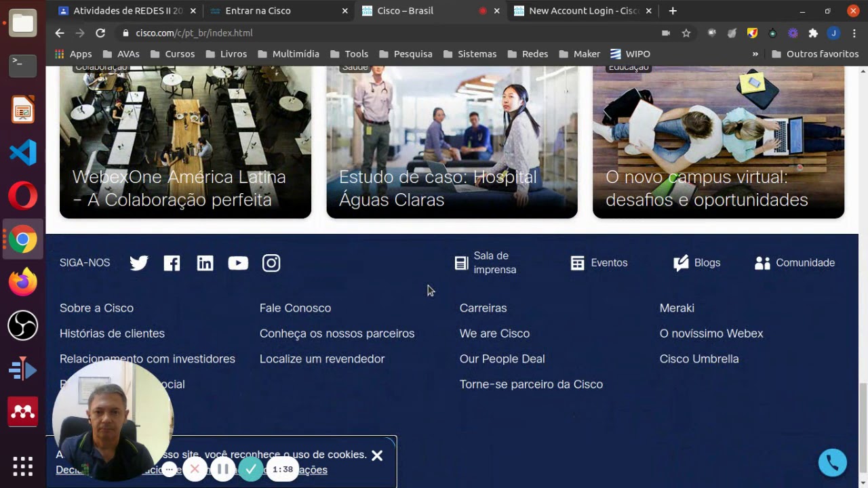Launch Visual Studio Code from the dock
The width and height of the screenshot is (868, 488).
(22, 152)
